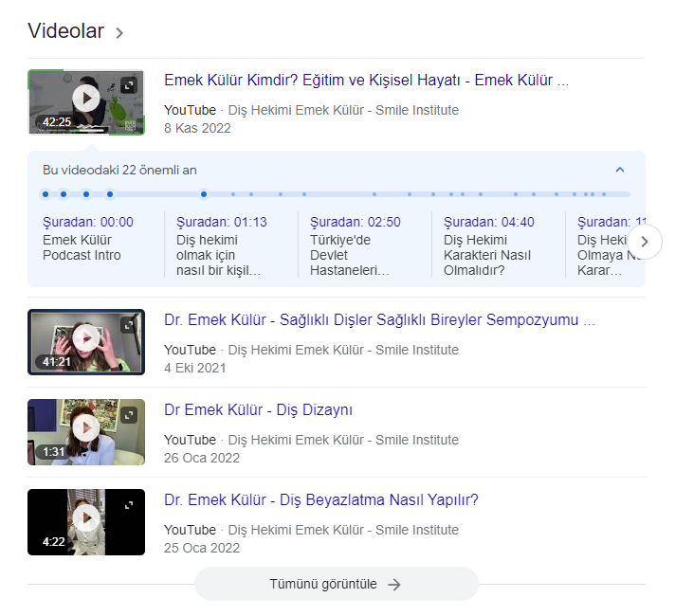The image size is (675, 616).
Task: Select 'Türkiye'de Devlet Hastaneleri…' moment text
Action: [350, 255]
